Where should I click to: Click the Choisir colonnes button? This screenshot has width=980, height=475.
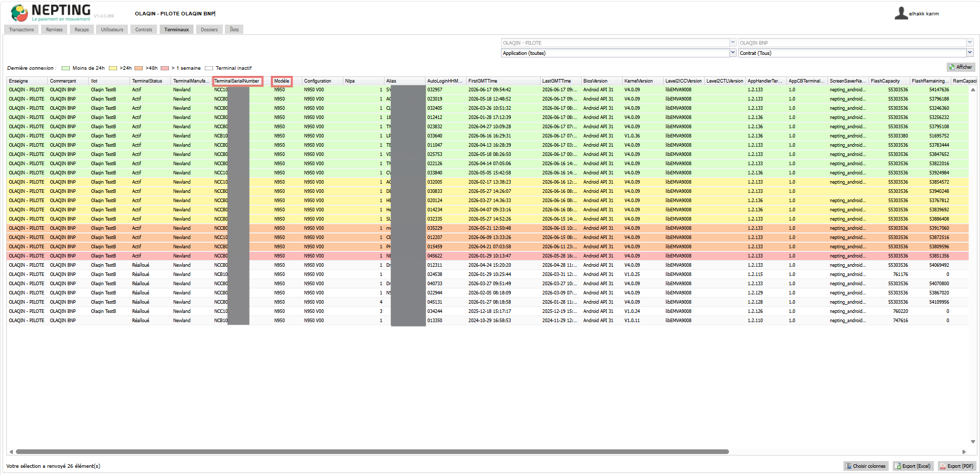(866, 466)
